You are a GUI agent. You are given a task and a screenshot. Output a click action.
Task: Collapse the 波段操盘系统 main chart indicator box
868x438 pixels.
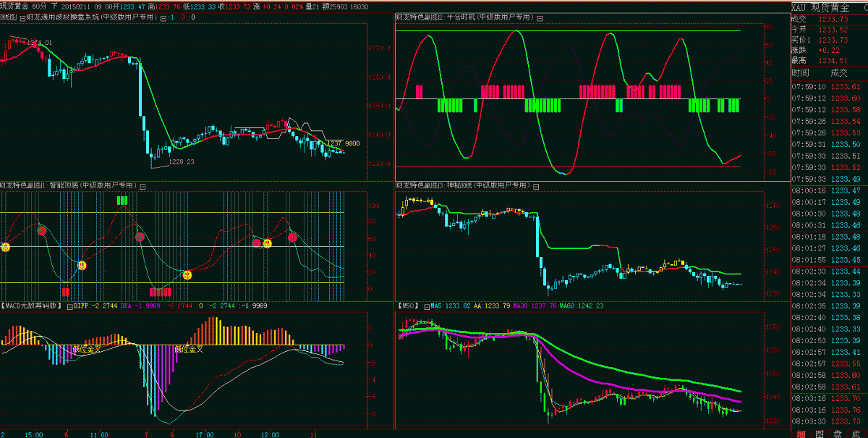pyautogui.click(x=163, y=17)
